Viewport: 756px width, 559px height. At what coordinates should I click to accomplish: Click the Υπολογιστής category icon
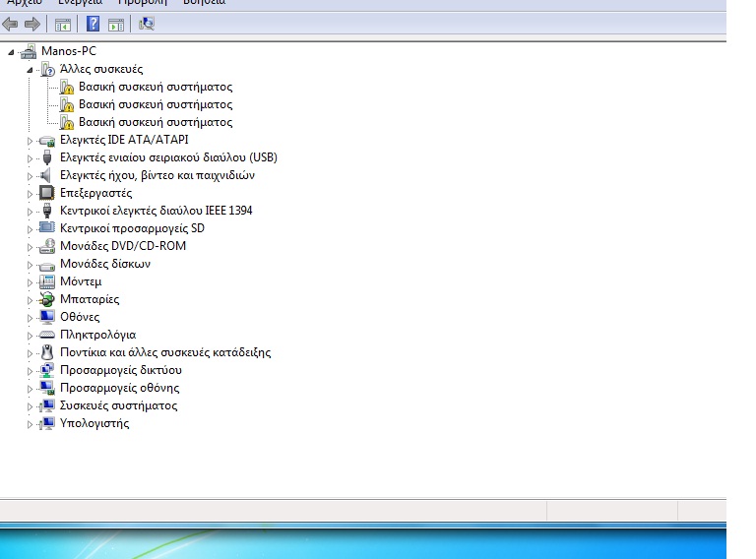coord(47,423)
